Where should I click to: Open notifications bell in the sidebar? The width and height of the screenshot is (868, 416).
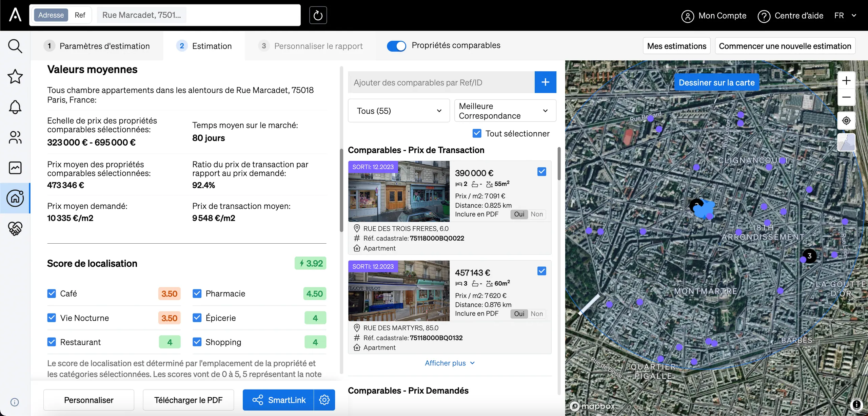[x=15, y=107]
